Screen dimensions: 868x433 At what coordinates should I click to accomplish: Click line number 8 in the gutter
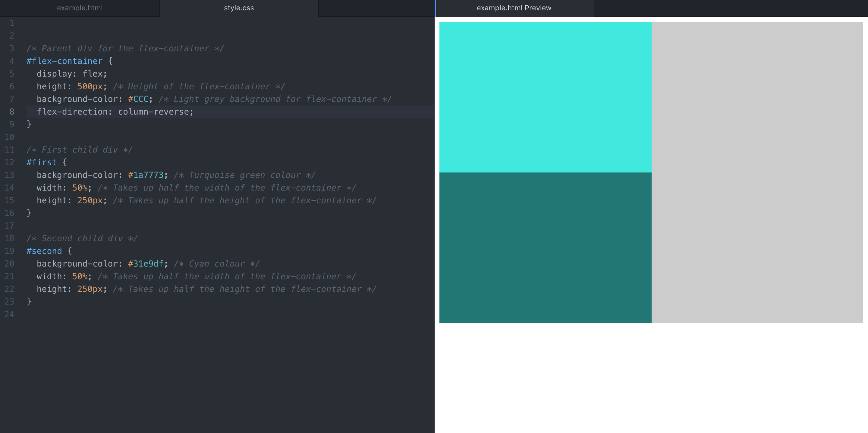[x=11, y=112]
